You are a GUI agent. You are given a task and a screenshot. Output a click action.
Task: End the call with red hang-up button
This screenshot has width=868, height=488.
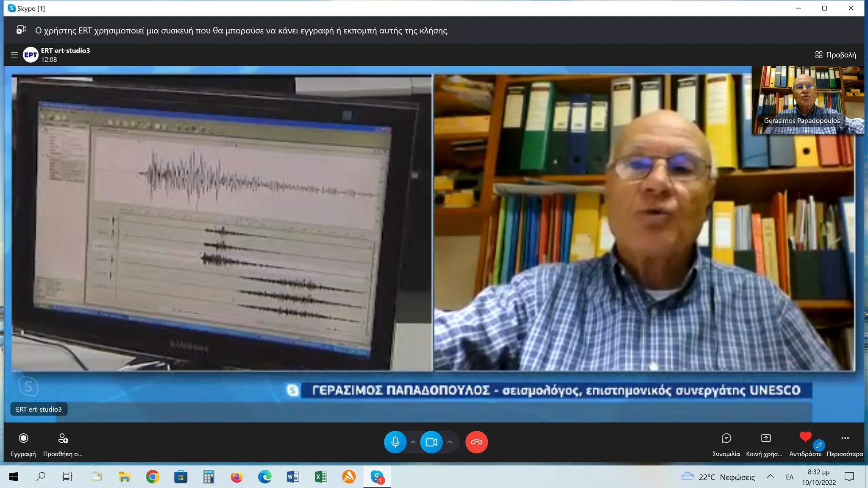[476, 442]
